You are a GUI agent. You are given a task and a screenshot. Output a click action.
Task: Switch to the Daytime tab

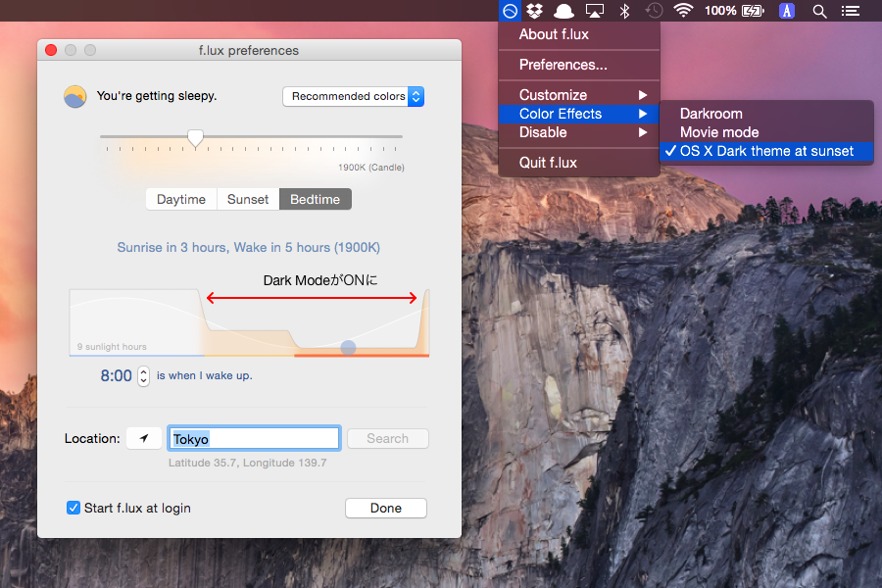tap(181, 199)
